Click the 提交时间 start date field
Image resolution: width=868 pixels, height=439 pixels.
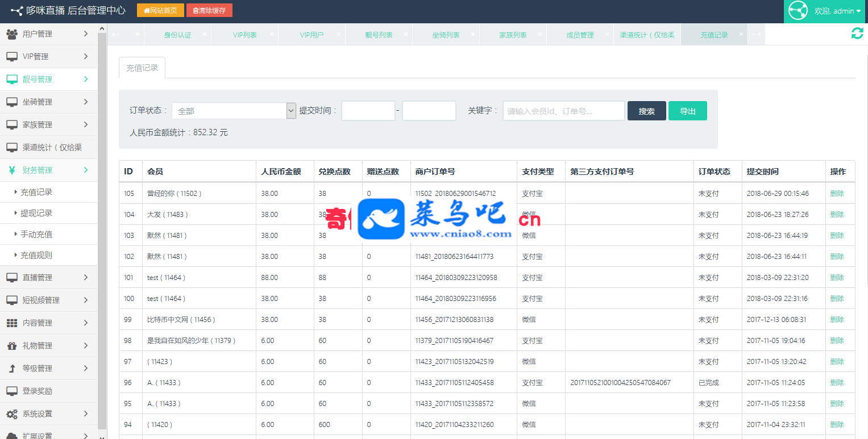coord(368,111)
